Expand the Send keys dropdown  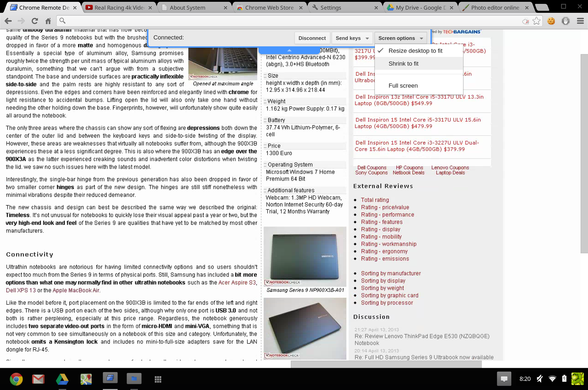352,38
